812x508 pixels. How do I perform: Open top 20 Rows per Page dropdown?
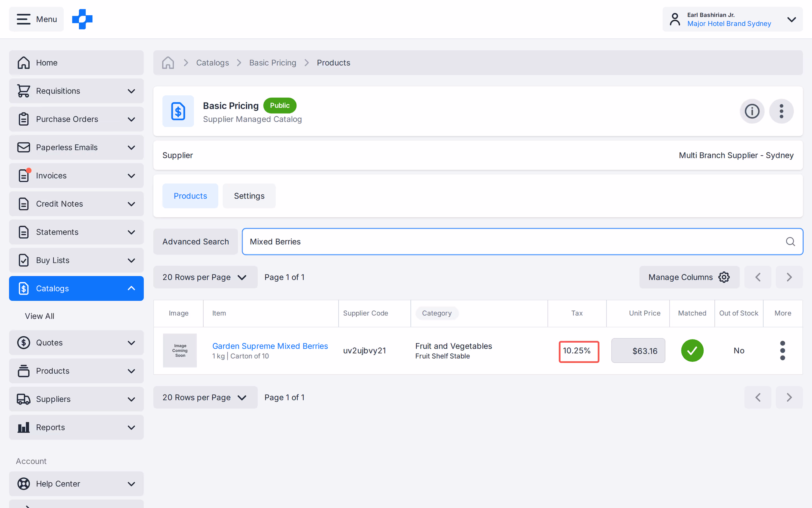pyautogui.click(x=205, y=277)
